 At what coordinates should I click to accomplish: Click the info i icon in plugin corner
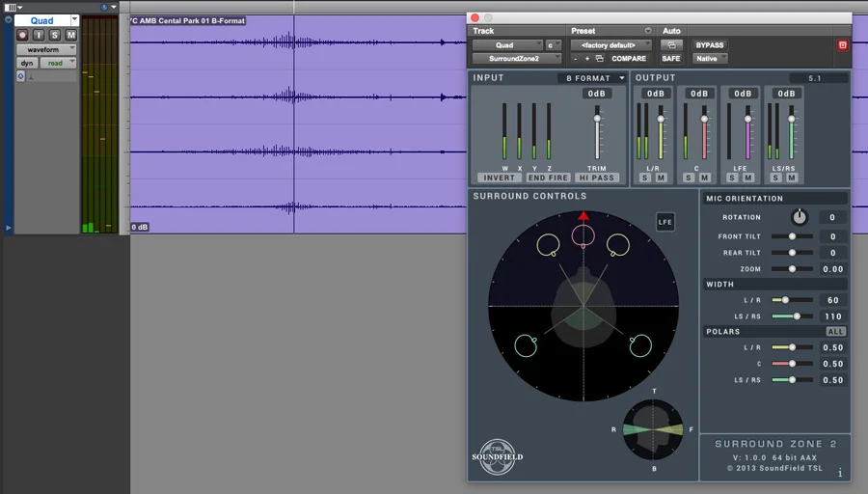840,473
